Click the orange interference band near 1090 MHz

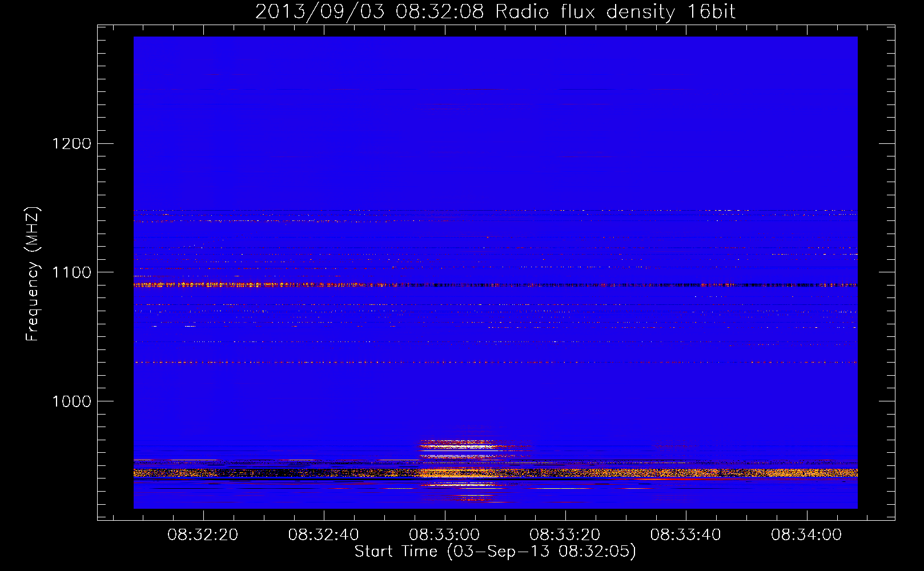pyautogui.click(x=495, y=284)
